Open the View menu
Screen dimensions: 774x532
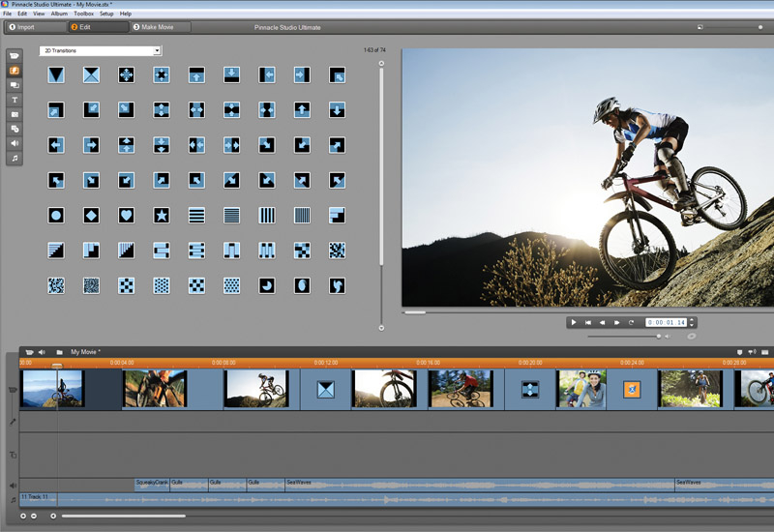coord(39,14)
